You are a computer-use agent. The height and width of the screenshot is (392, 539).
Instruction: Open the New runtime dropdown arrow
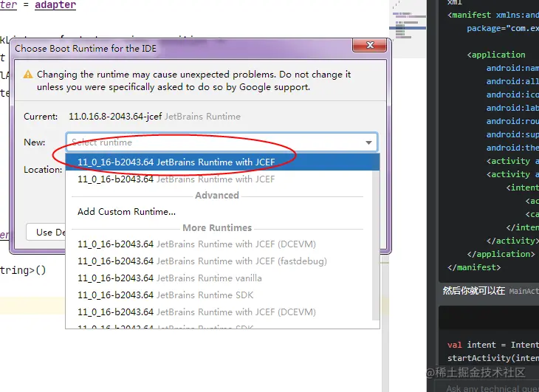coord(368,142)
